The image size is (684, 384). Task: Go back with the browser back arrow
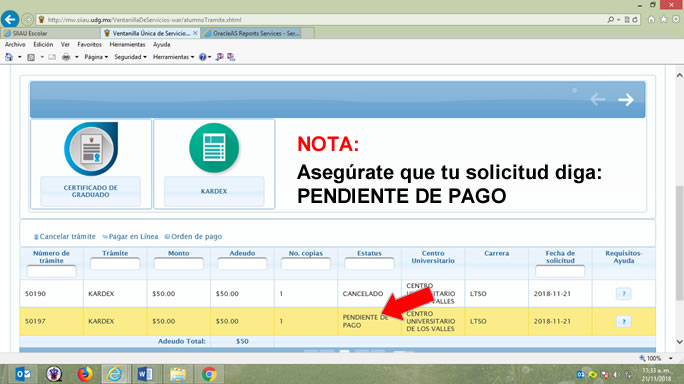click(x=10, y=19)
